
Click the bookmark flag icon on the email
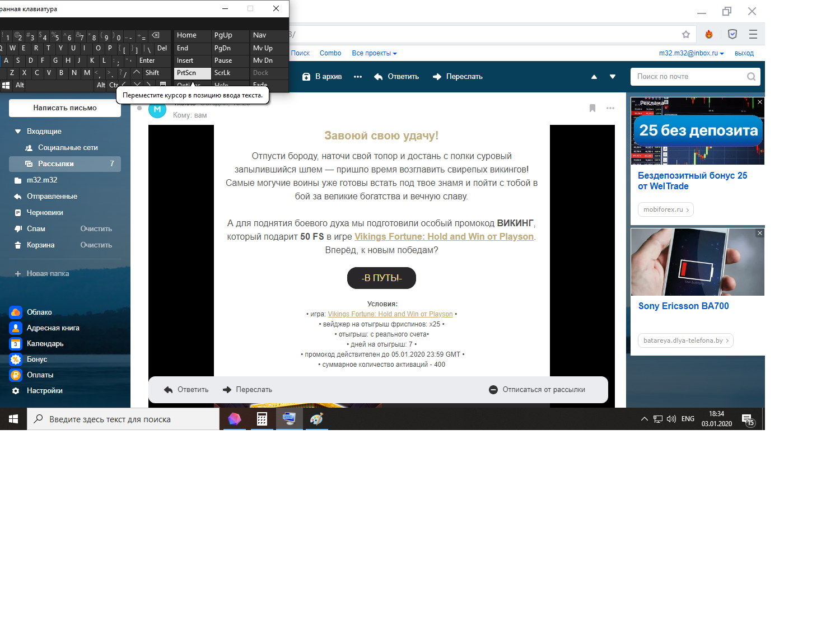[x=592, y=108]
